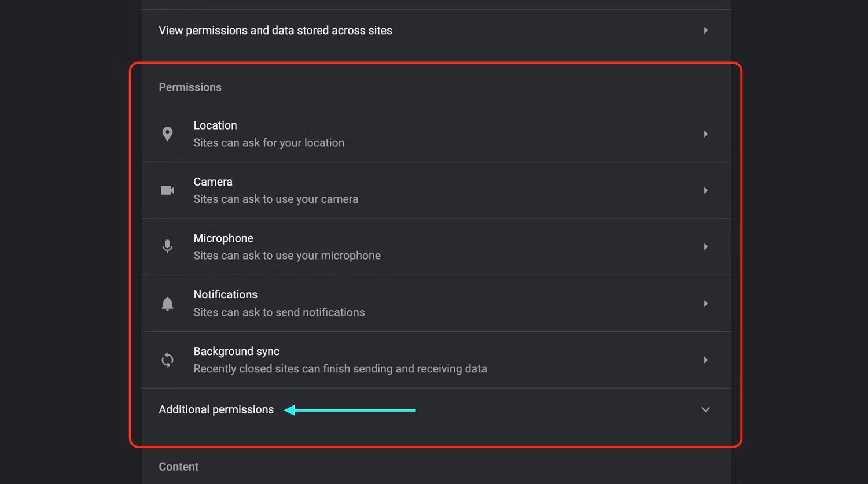This screenshot has width=868, height=484.
Task: Open View permissions and data stored across sites
Action: (x=275, y=31)
